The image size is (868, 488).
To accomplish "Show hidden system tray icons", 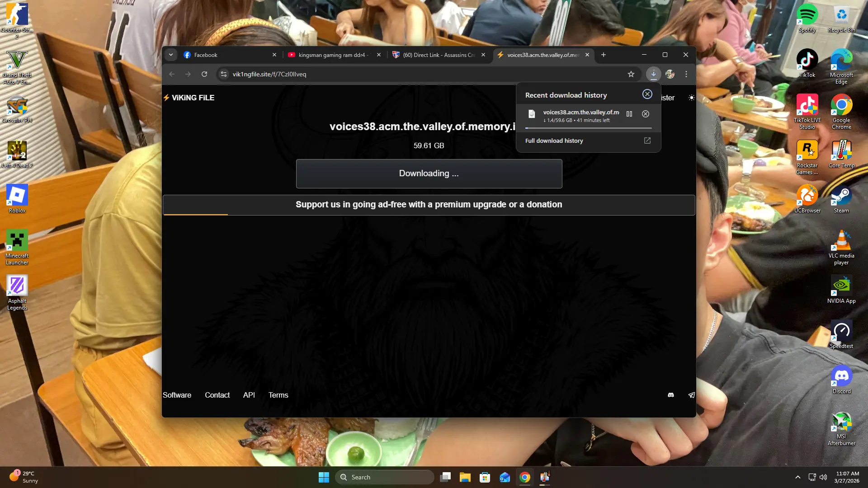I will 798,477.
